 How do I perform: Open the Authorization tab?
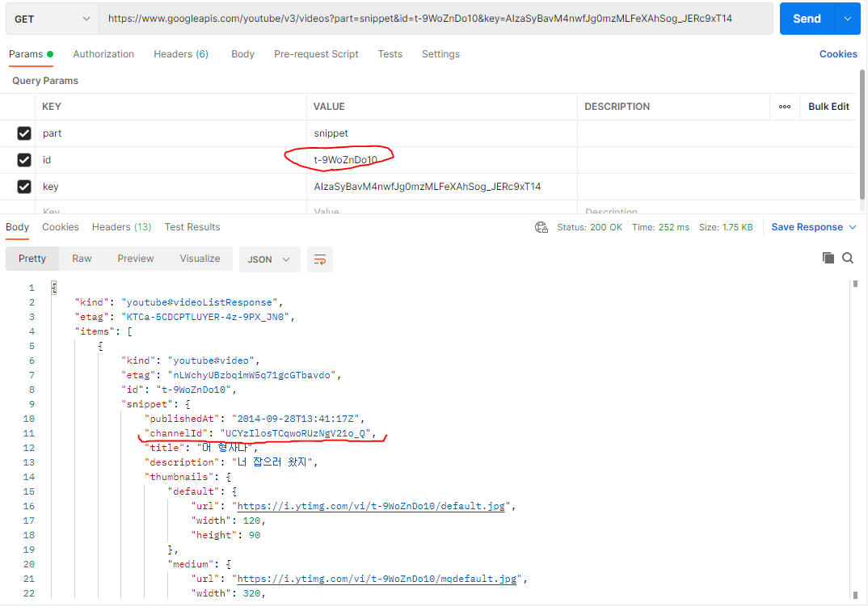tap(103, 53)
